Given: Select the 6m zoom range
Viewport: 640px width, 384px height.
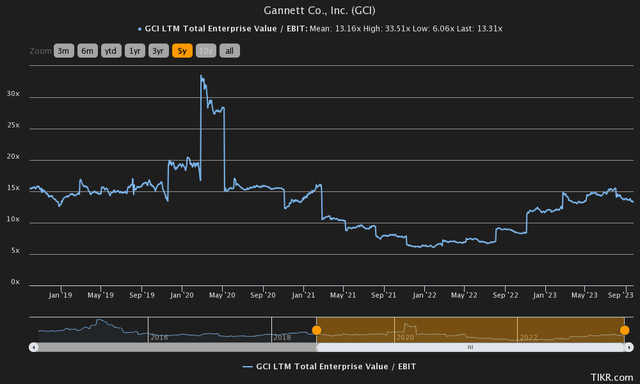Looking at the screenshot, I should click(x=87, y=51).
